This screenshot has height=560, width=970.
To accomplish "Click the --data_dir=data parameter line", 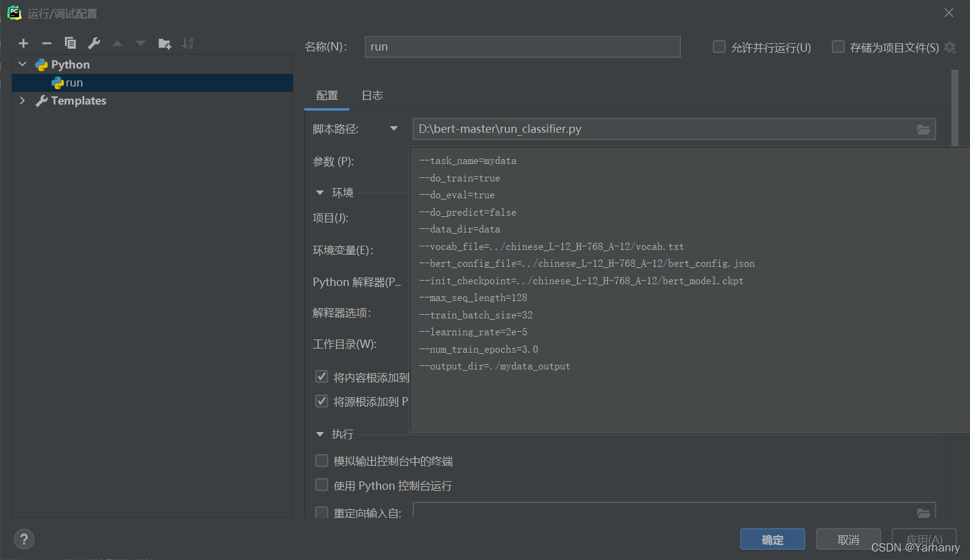I will (459, 230).
